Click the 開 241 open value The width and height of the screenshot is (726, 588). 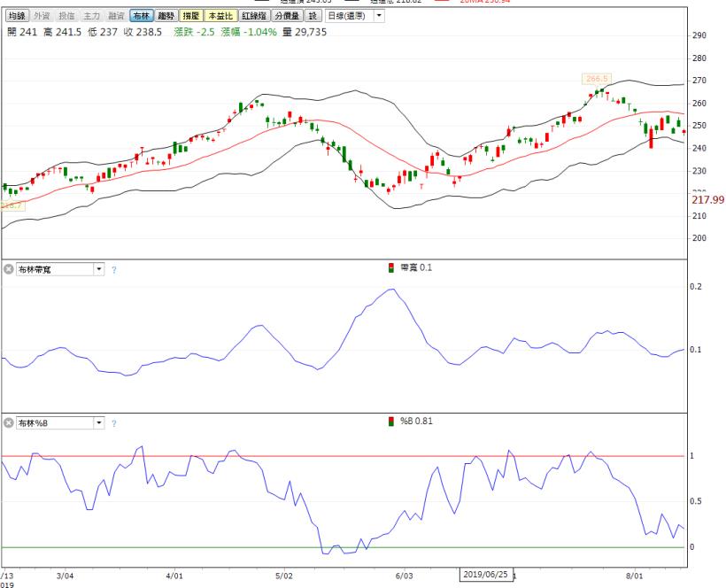tap(22, 32)
